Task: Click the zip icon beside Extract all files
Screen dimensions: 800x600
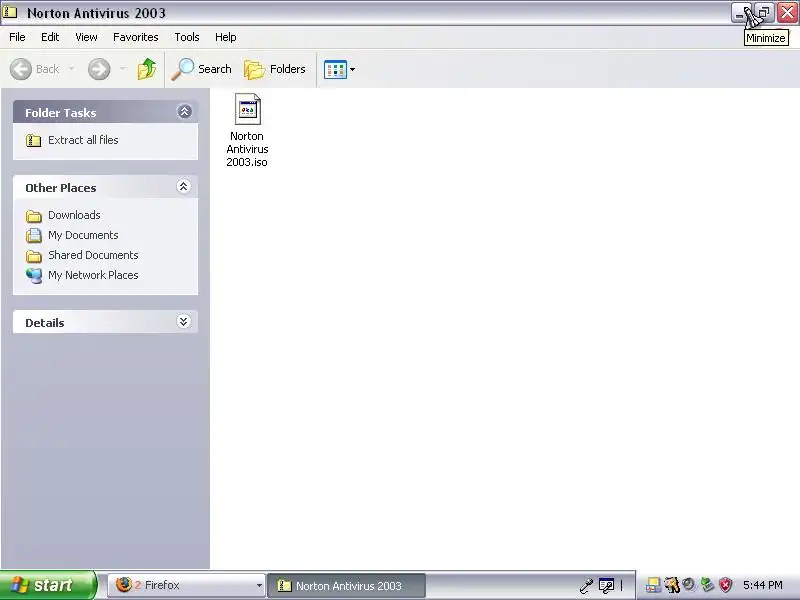Action: pyautogui.click(x=33, y=140)
